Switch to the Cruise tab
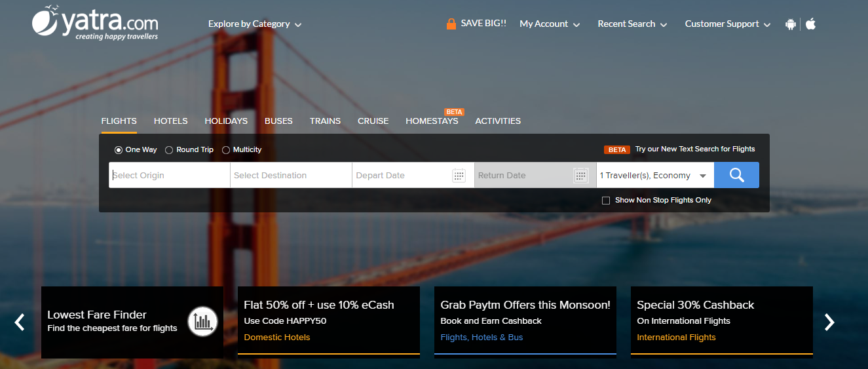868x369 pixels. tap(373, 121)
